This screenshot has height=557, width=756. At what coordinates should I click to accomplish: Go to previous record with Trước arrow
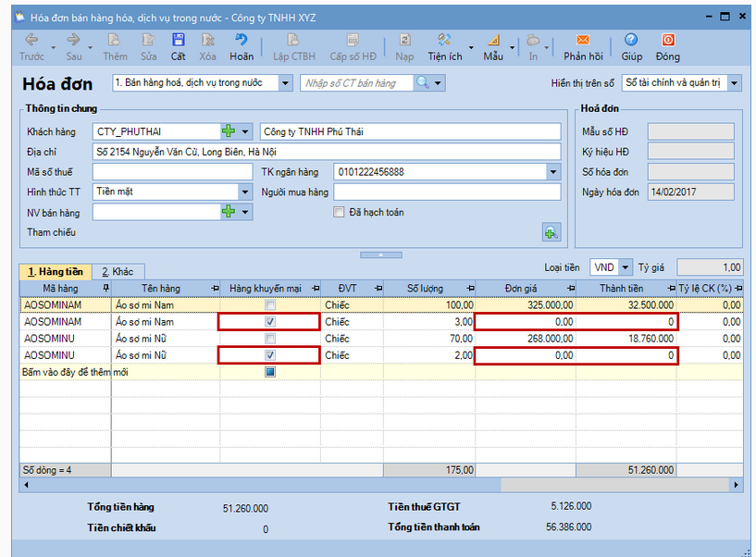click(31, 40)
